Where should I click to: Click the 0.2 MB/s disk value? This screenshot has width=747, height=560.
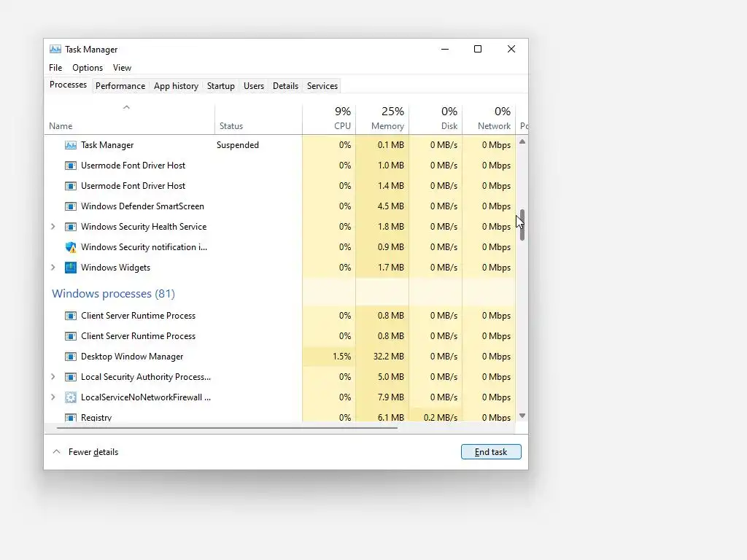point(440,418)
